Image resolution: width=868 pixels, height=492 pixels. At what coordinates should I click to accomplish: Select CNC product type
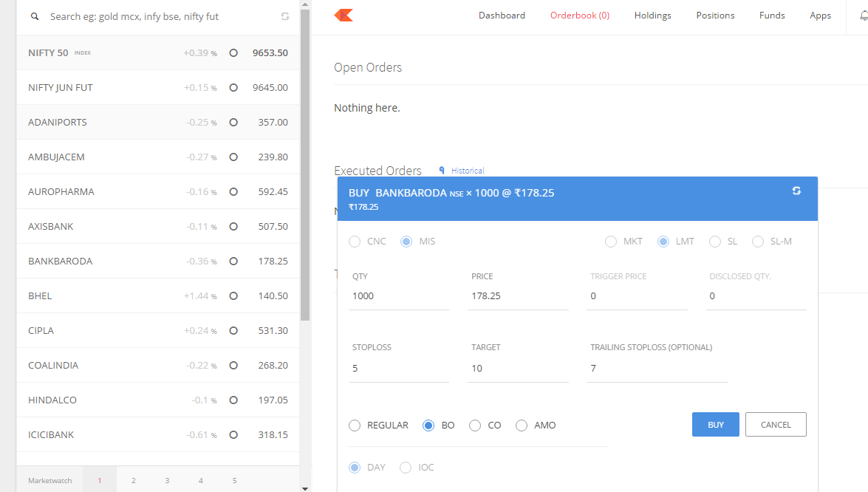[355, 242]
